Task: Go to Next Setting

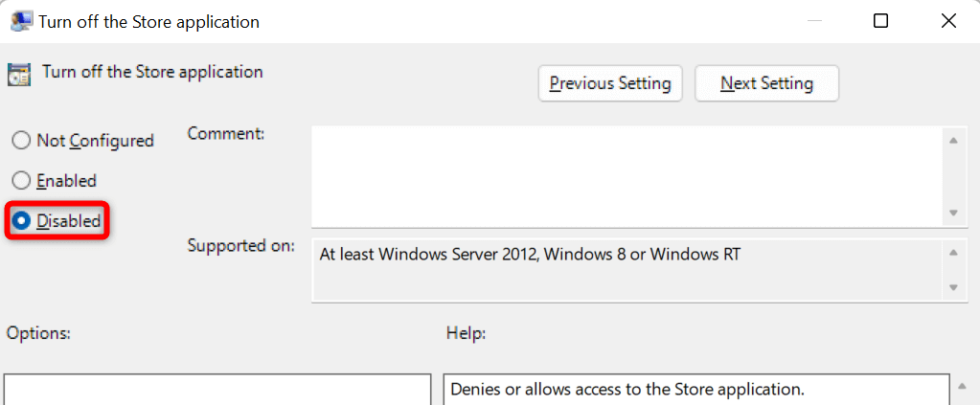Action: [766, 83]
